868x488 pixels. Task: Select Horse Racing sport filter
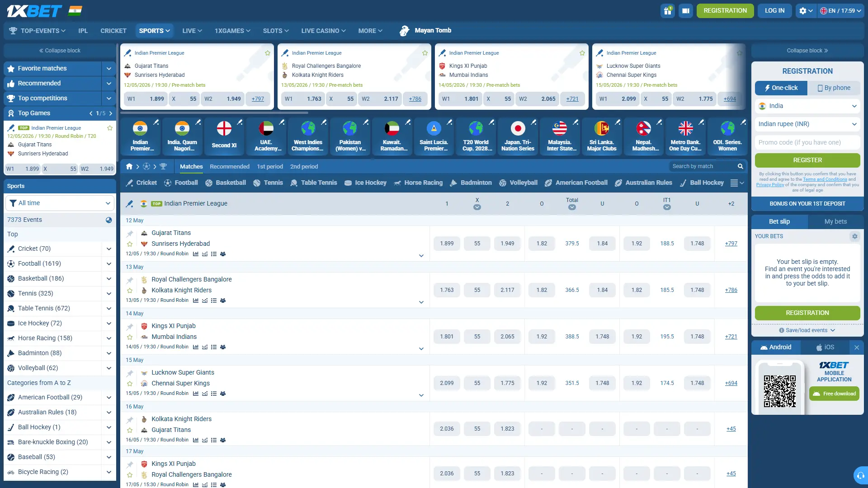[x=418, y=183]
